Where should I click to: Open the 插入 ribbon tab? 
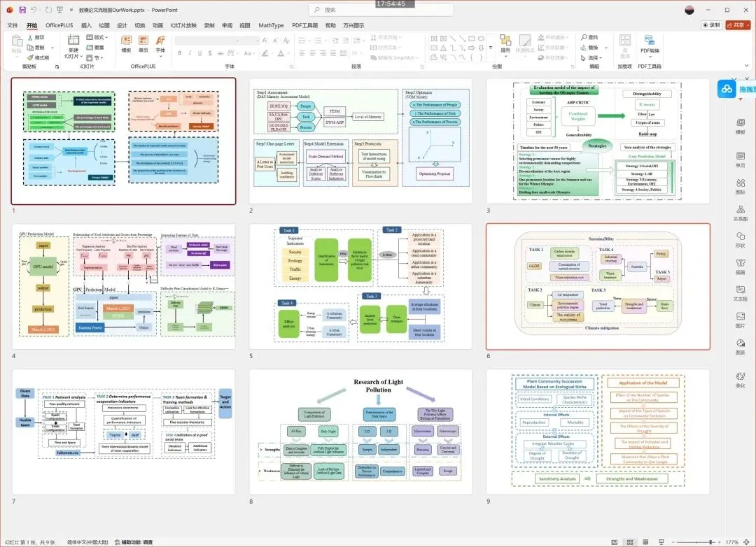click(86, 25)
